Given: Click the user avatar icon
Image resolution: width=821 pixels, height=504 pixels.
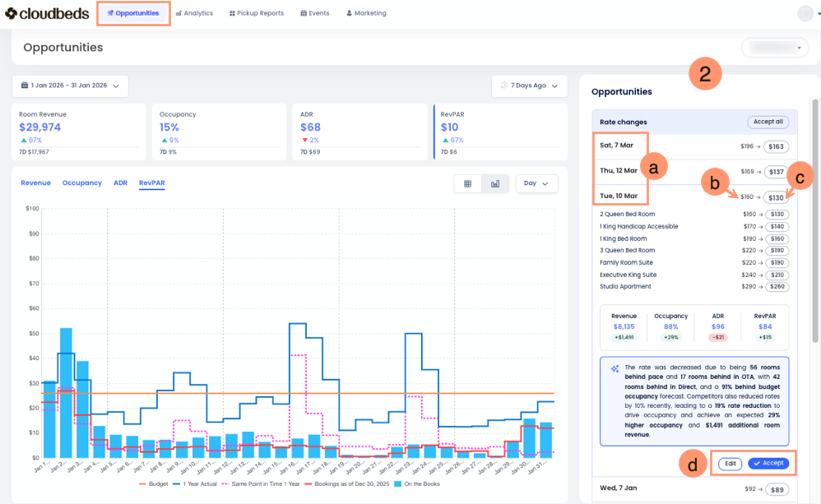Looking at the screenshot, I should click(805, 13).
